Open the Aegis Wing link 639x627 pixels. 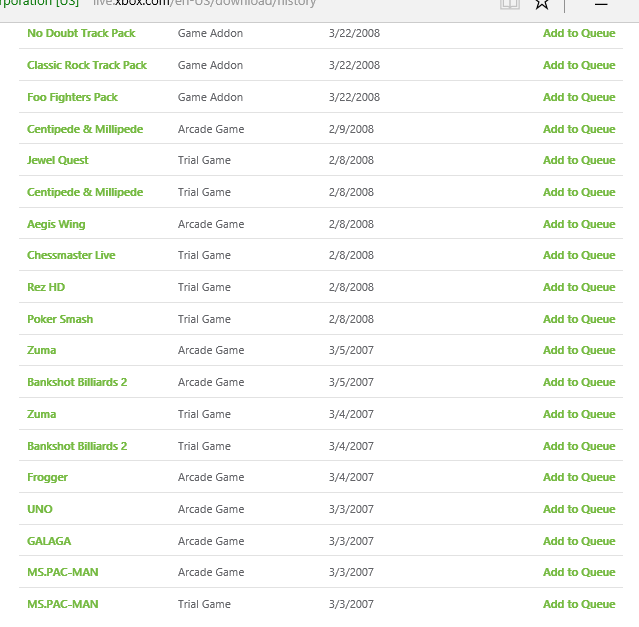tap(56, 224)
